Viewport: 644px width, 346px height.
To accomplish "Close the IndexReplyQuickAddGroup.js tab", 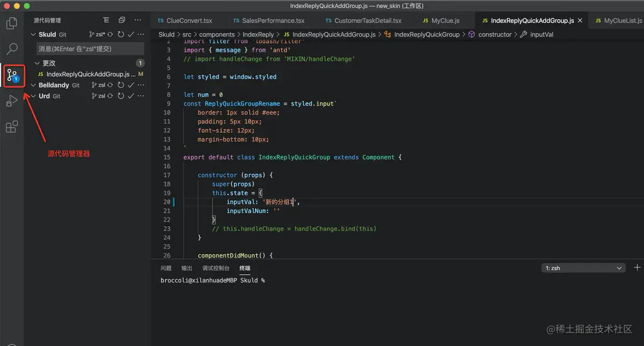I will pos(580,20).
